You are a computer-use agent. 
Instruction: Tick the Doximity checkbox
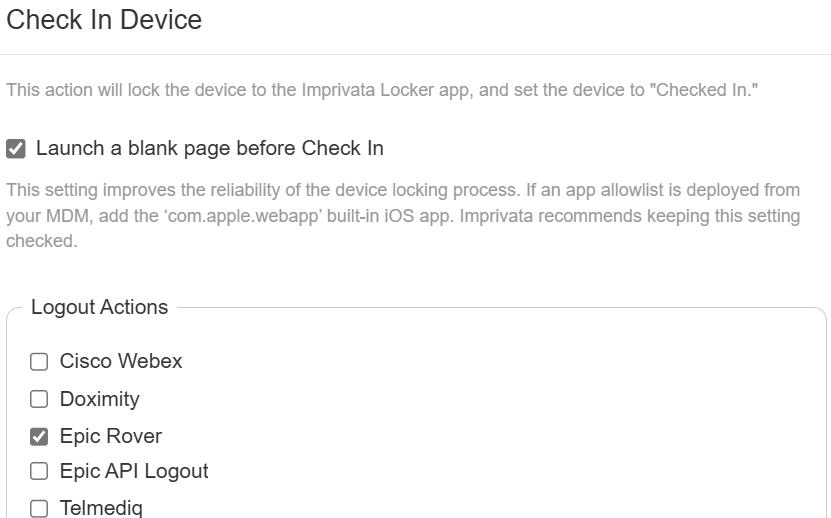pos(39,399)
